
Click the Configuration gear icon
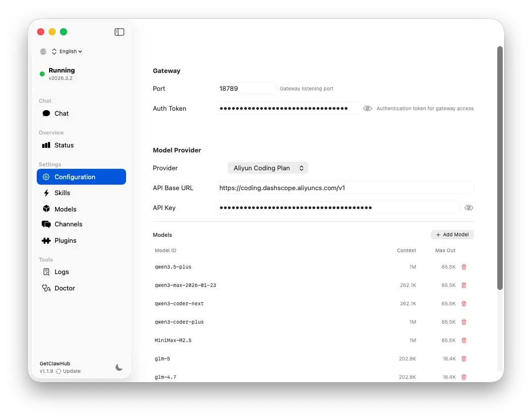pyautogui.click(x=46, y=177)
